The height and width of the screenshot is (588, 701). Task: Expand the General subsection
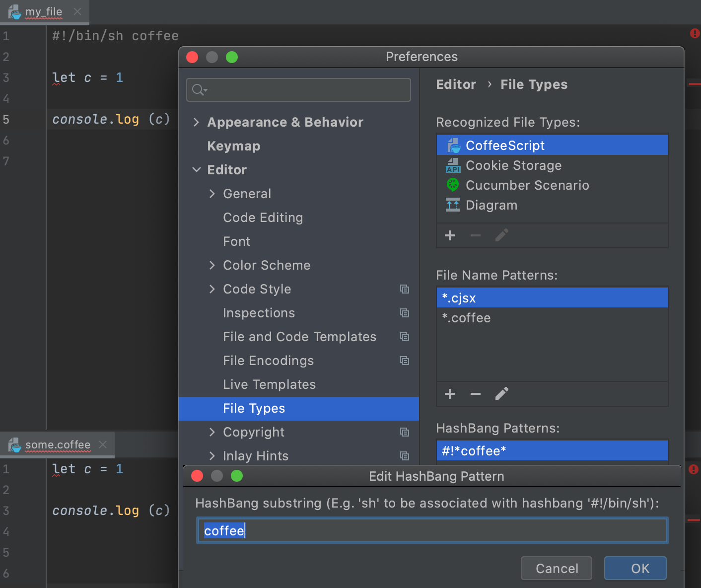[x=212, y=194]
